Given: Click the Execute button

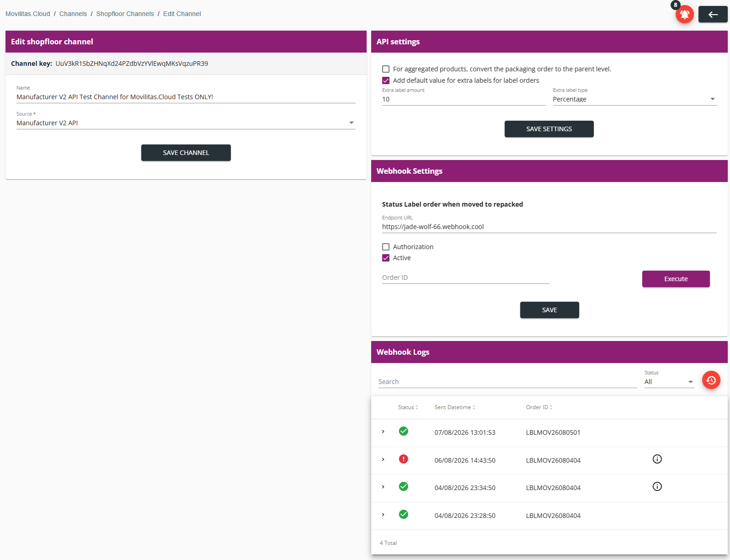Looking at the screenshot, I should 676,279.
